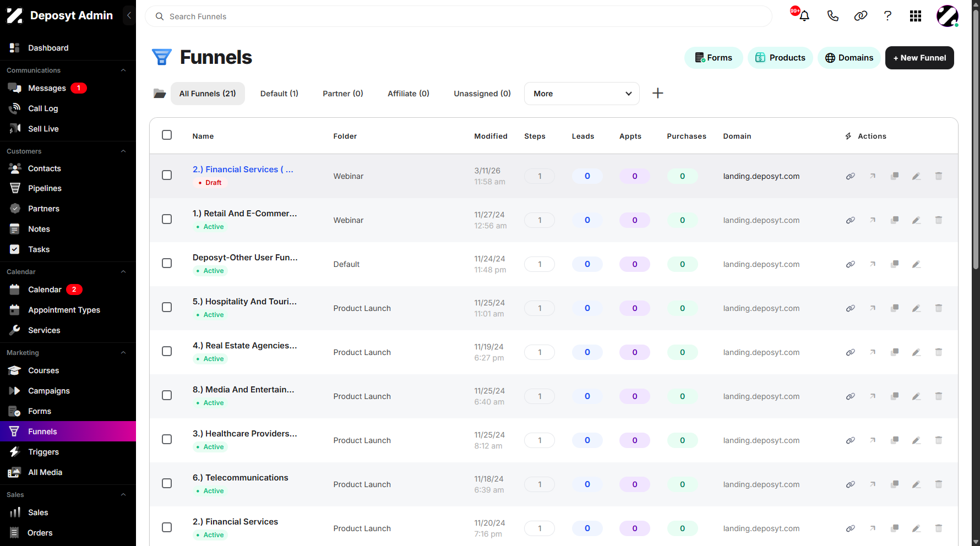Add a new folder tab with plus icon
Screen dimensions: 980x546
point(657,93)
